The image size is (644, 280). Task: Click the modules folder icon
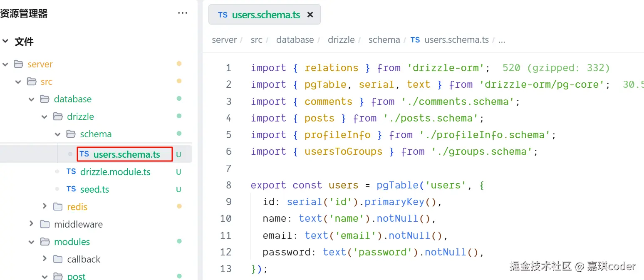[45, 242]
